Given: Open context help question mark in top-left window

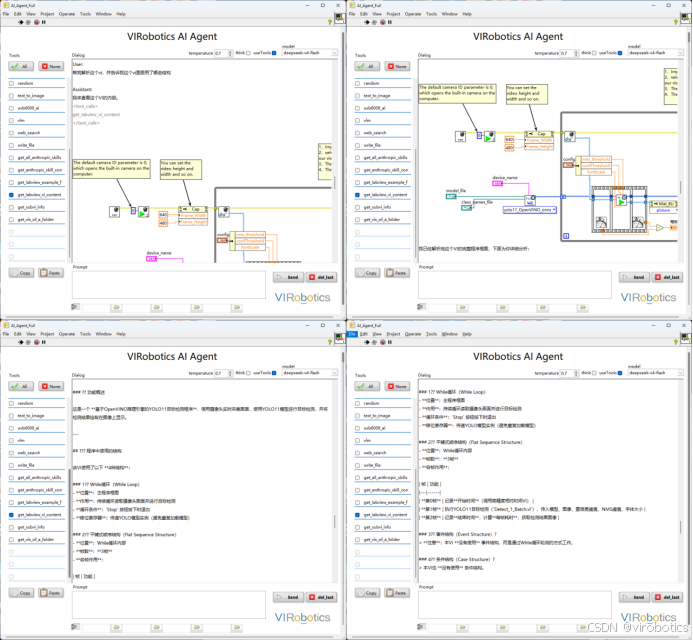Looking at the screenshot, I should pyautogui.click(x=330, y=22).
